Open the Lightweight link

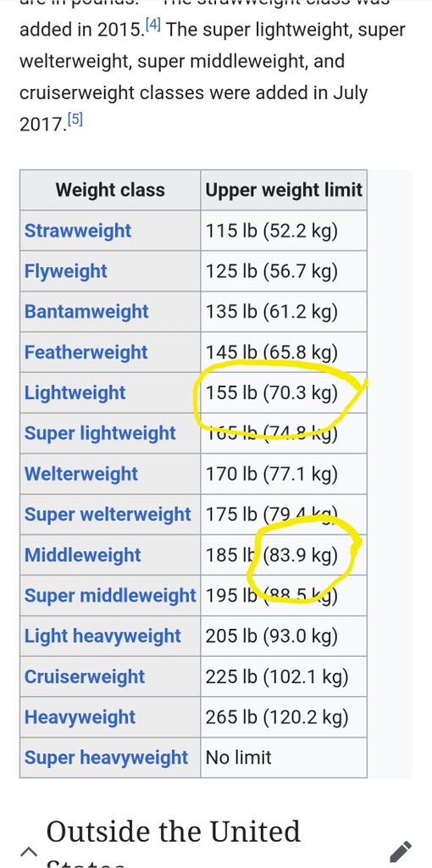(75, 392)
